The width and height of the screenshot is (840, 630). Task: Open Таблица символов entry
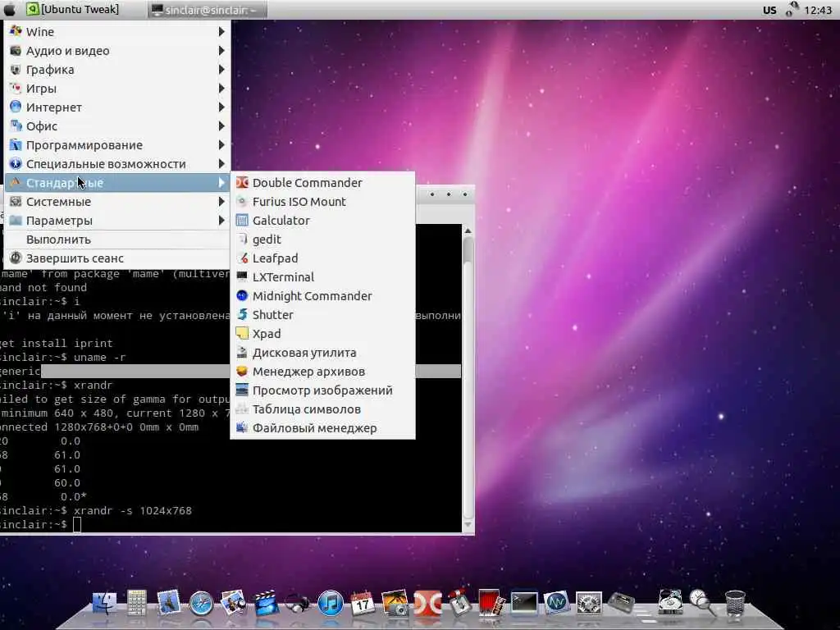tap(322, 409)
